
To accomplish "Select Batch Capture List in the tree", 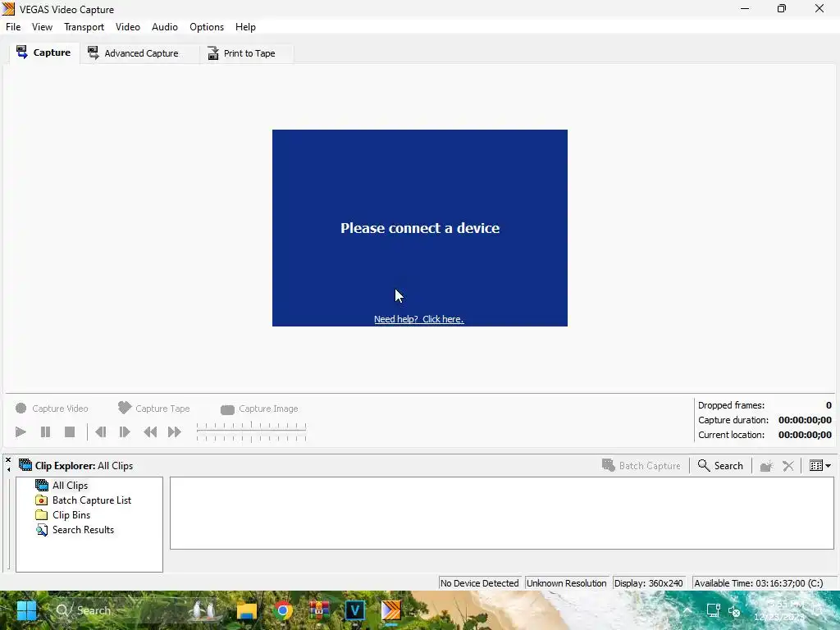I will click(x=92, y=500).
